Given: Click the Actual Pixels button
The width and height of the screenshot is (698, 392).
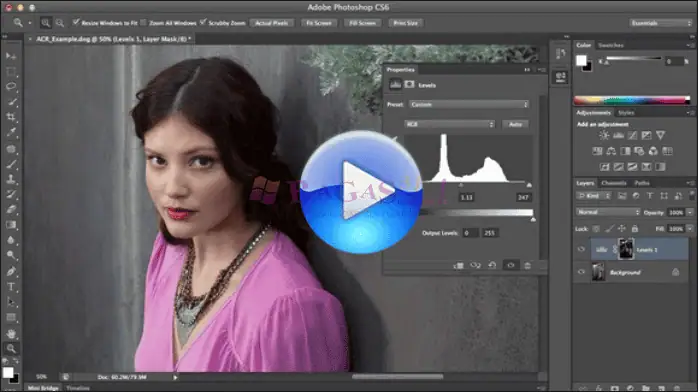Looking at the screenshot, I should [272, 23].
